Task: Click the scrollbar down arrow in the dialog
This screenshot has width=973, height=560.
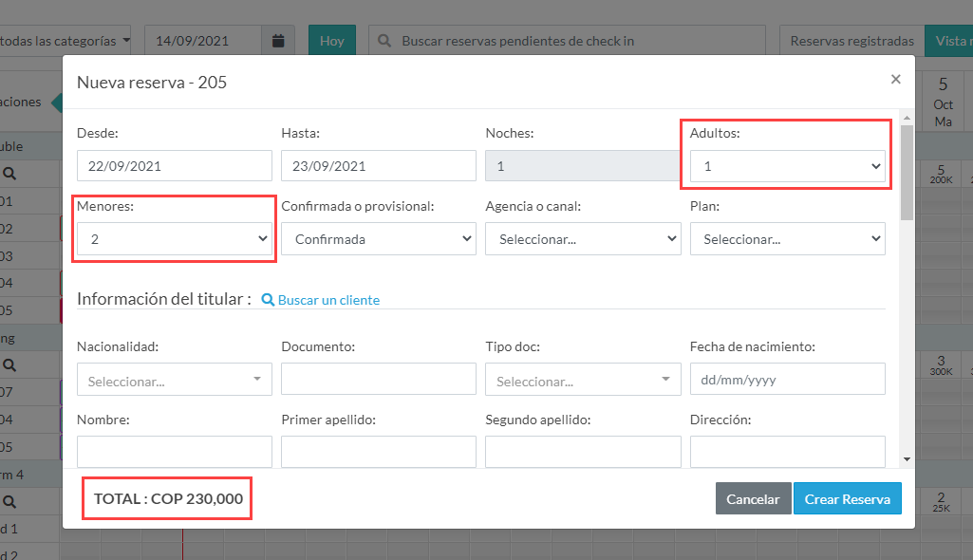Action: (x=908, y=459)
